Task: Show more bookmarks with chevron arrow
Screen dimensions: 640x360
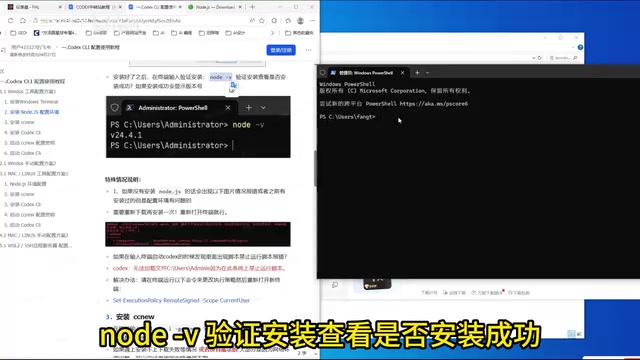Action: click(x=272, y=33)
